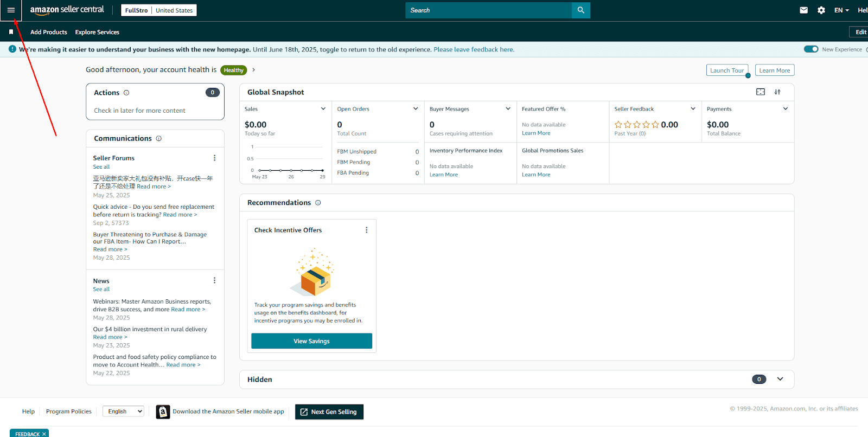Expand the Open Orders card dropdown
Screen dimensions: 868x437
(416, 109)
